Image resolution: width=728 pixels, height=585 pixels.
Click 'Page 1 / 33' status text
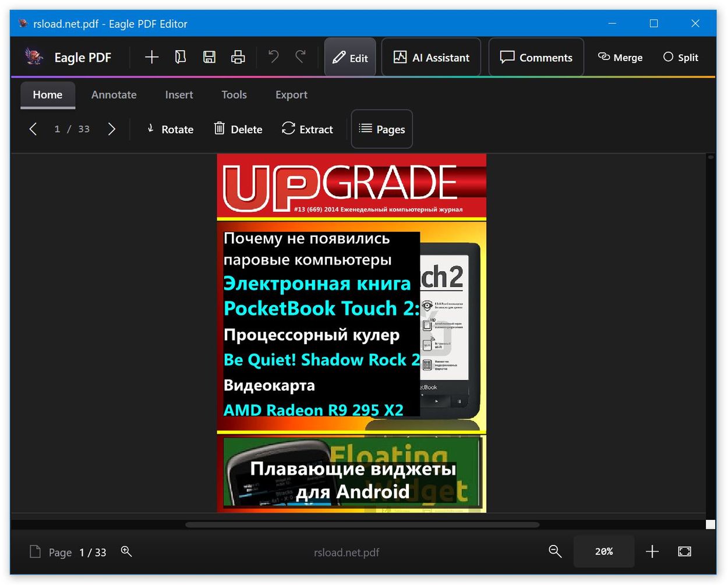(77, 552)
